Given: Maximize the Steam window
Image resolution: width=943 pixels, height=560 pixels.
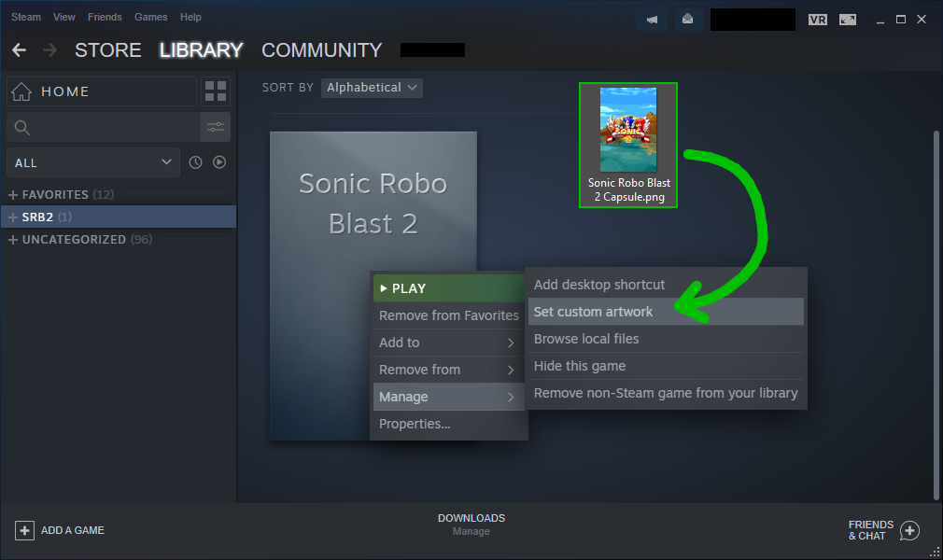Looking at the screenshot, I should (901, 20).
